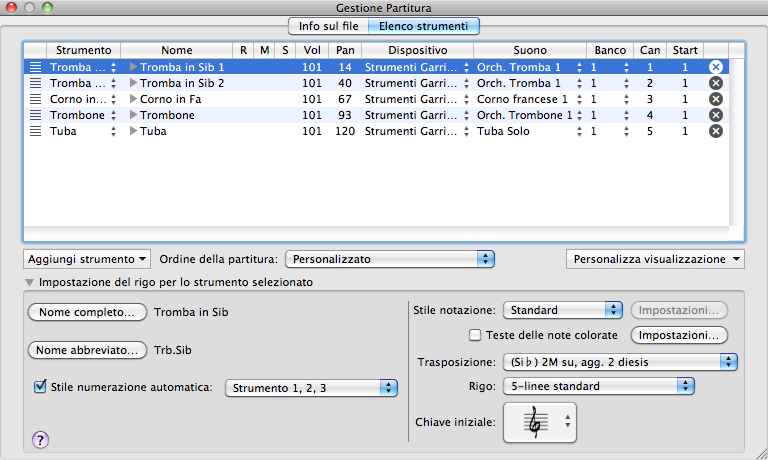Remove the Tuba instrument with X icon
Screen dimensions: 768x460
coord(716,131)
